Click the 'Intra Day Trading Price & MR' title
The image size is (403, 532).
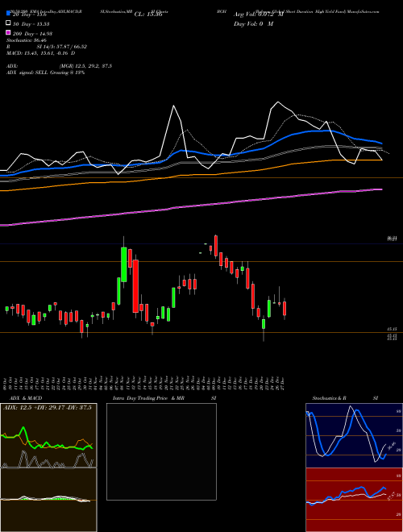tap(148, 398)
